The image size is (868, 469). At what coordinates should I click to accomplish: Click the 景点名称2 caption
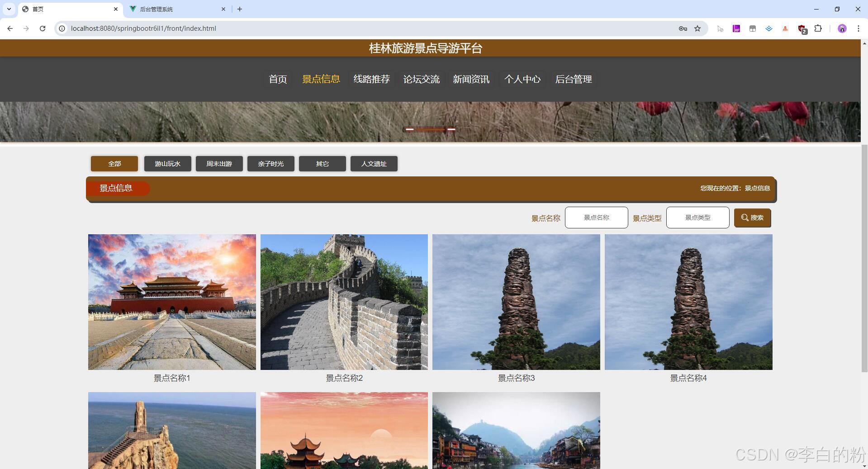(x=344, y=378)
